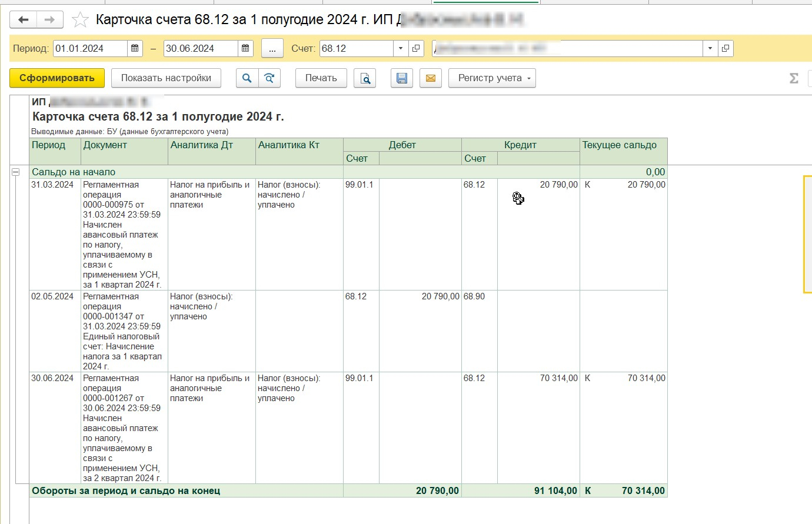Select the date cell 02.05.2024
Screen dimensions: 812x524
(55, 331)
